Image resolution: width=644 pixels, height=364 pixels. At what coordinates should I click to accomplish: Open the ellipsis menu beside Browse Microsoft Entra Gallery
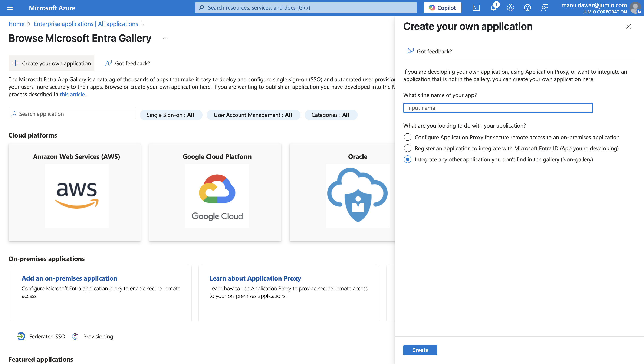pyautogui.click(x=165, y=38)
